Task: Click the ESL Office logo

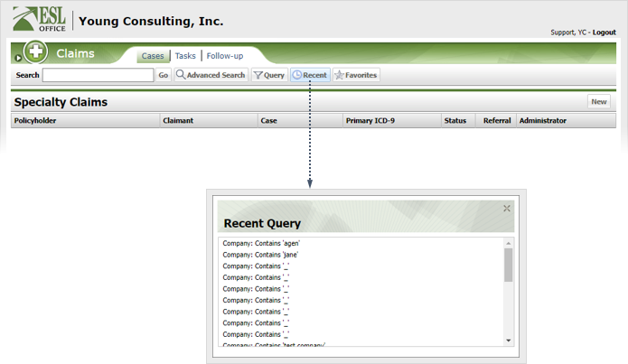Action: coord(40,20)
